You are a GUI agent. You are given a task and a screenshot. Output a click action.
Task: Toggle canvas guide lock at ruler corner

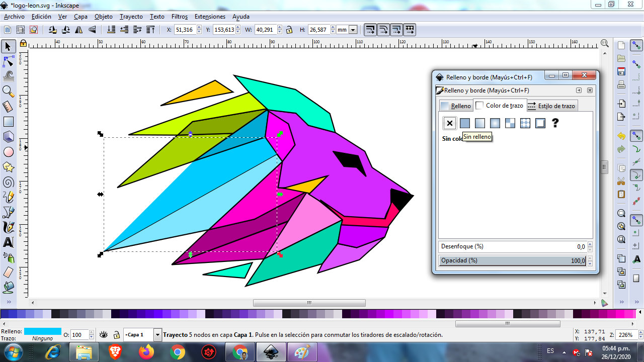click(x=23, y=44)
